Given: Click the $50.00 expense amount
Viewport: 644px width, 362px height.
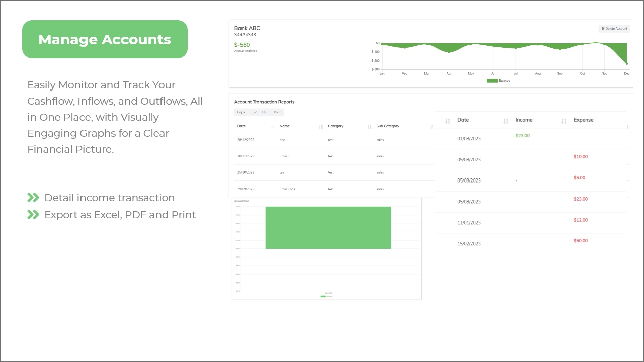Looking at the screenshot, I should click(581, 241).
